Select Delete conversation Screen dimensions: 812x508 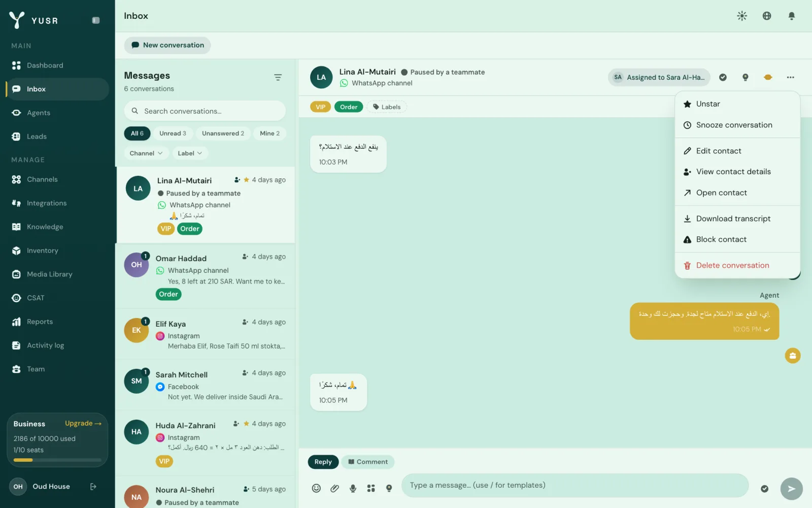[737, 265]
